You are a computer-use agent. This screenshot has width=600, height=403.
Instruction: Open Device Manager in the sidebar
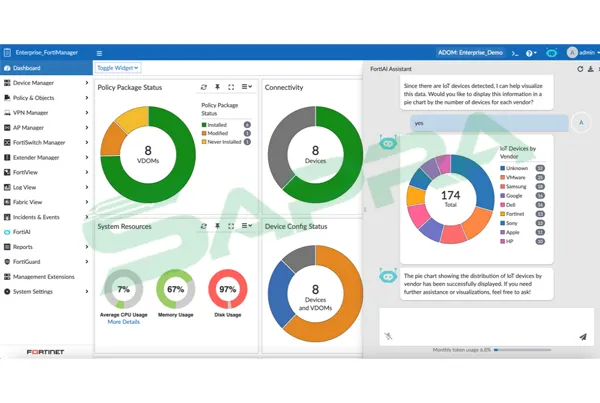46,83
